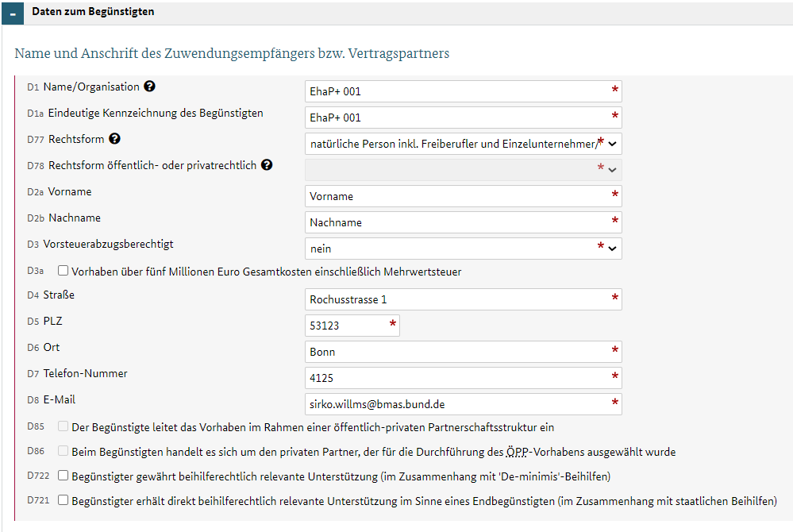The width and height of the screenshot is (793, 532).
Task: Click the D8 E-Mail input field
Action: pos(464,405)
